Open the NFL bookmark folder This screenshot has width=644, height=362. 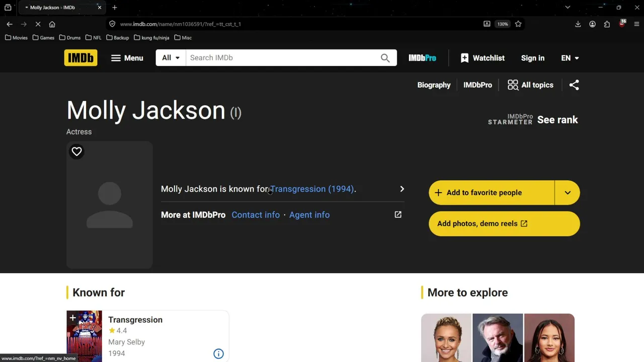(x=94, y=38)
